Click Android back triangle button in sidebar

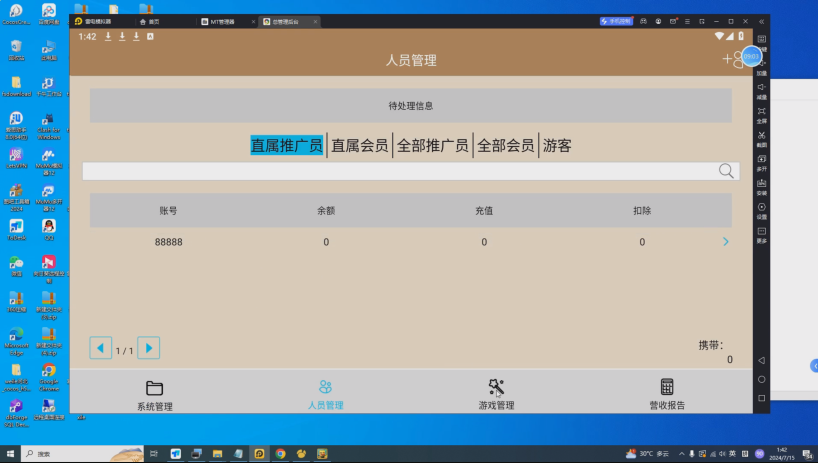coord(762,360)
